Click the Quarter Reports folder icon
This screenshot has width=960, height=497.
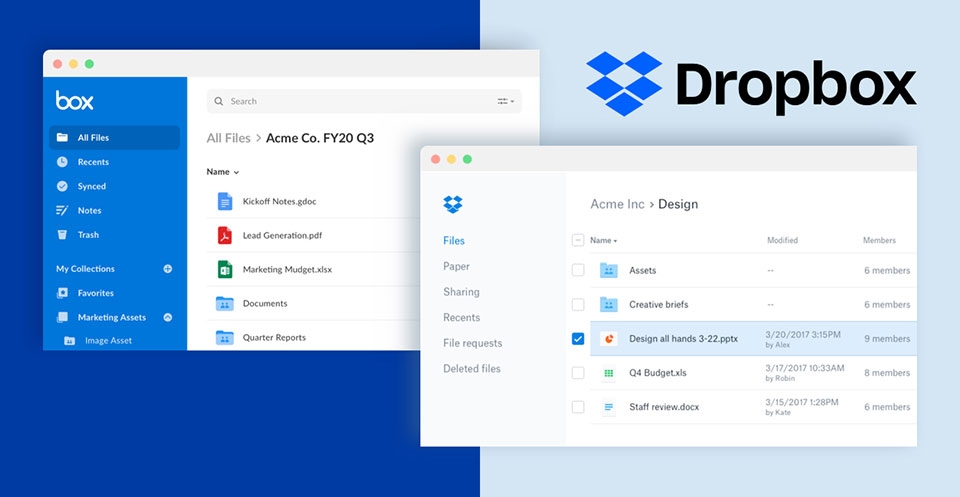tap(225, 337)
